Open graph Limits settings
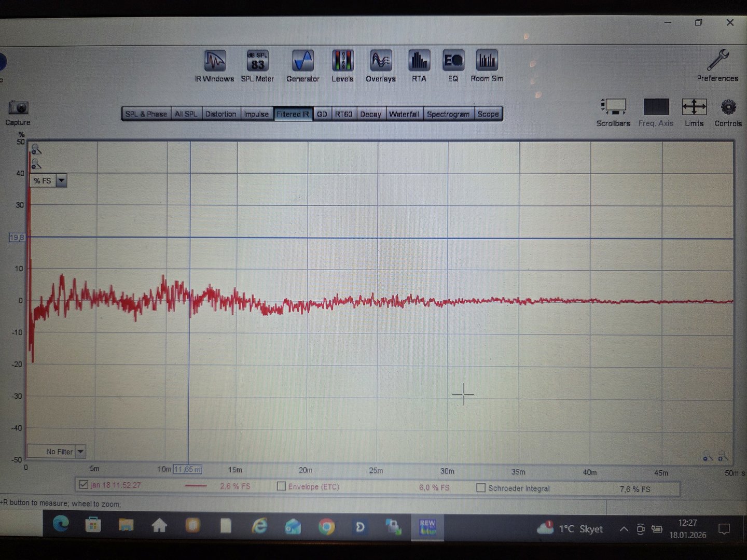Viewport: 747px width, 560px height. point(694,112)
